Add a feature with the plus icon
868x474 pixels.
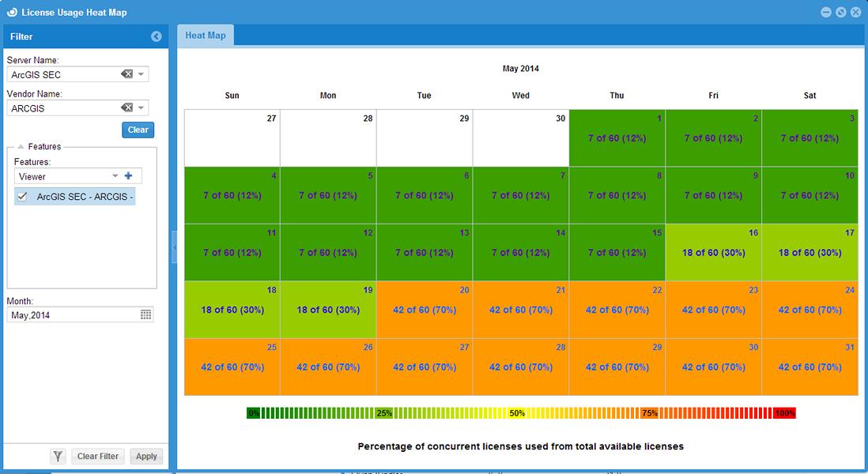point(128,176)
